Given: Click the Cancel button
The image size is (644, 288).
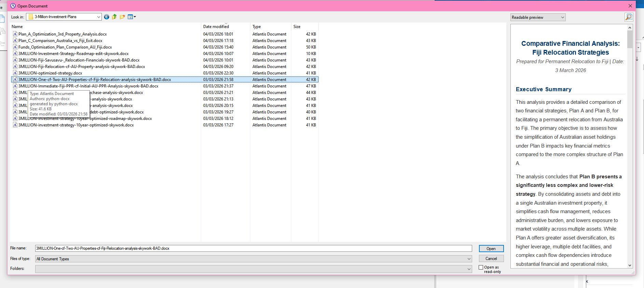Looking at the screenshot, I should click(x=491, y=259).
